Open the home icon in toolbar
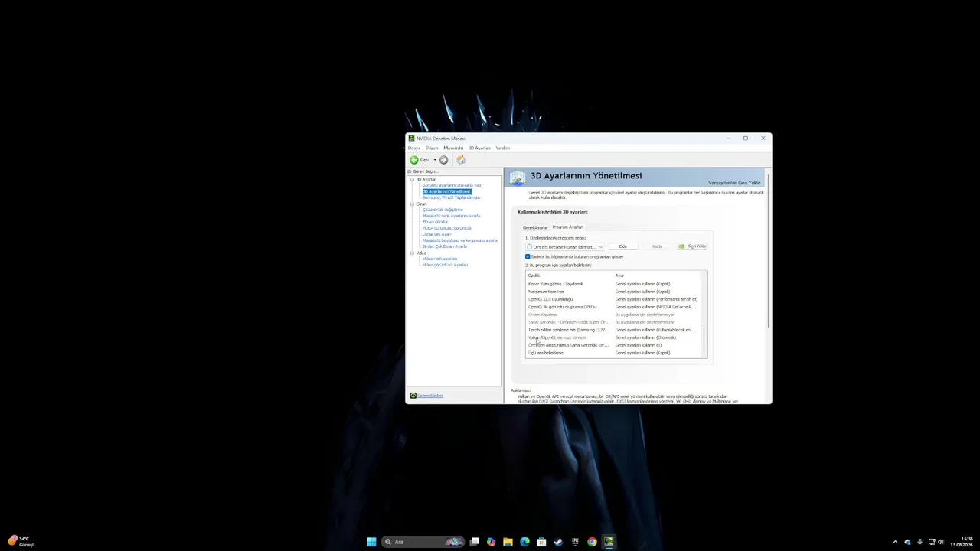This screenshot has width=980, height=551. pos(461,160)
